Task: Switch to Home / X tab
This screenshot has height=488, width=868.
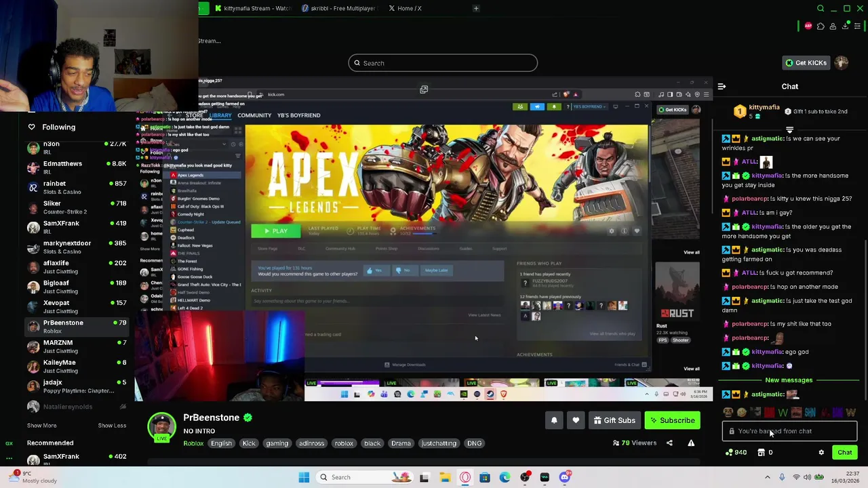Action: pyautogui.click(x=406, y=8)
